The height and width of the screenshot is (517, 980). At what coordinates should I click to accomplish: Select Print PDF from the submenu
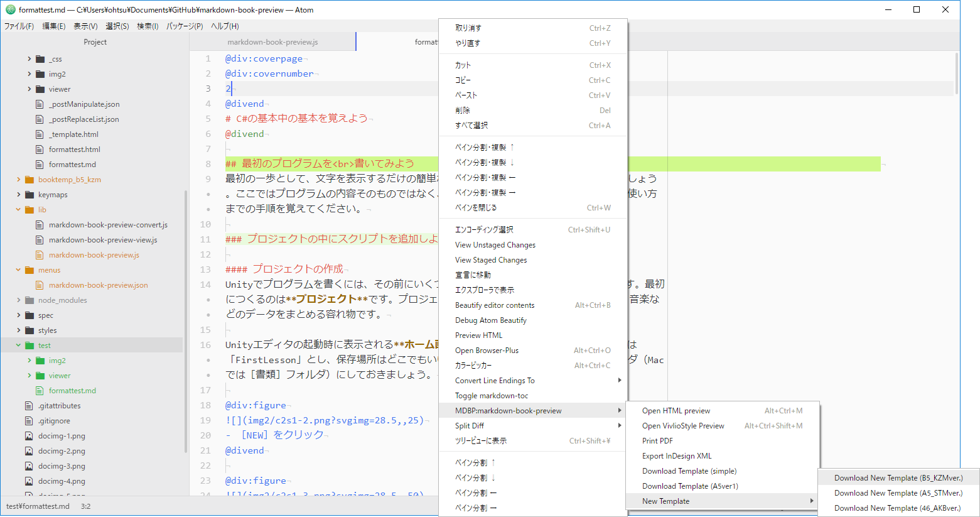click(x=657, y=440)
